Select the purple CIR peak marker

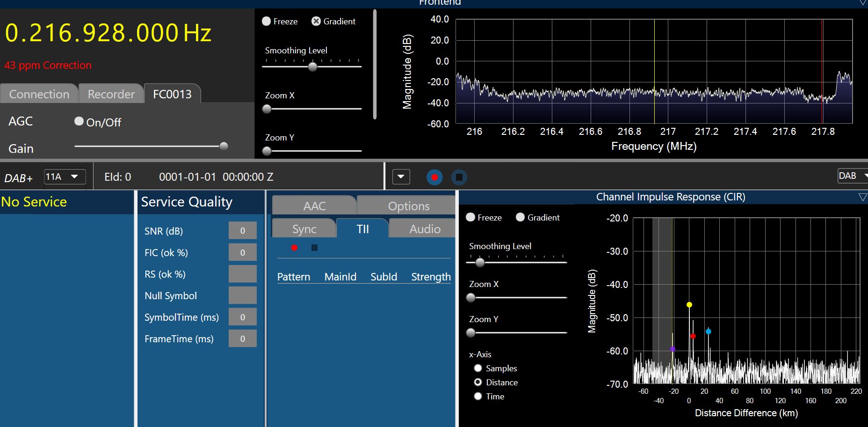click(x=673, y=349)
